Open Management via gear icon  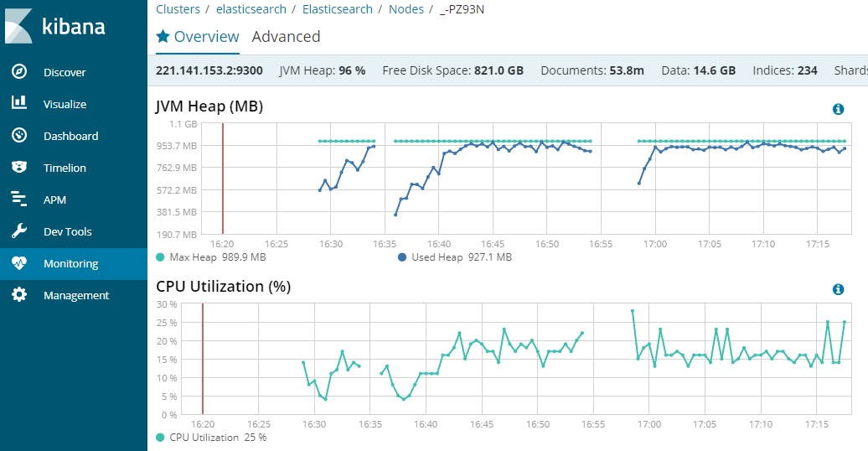pos(19,295)
